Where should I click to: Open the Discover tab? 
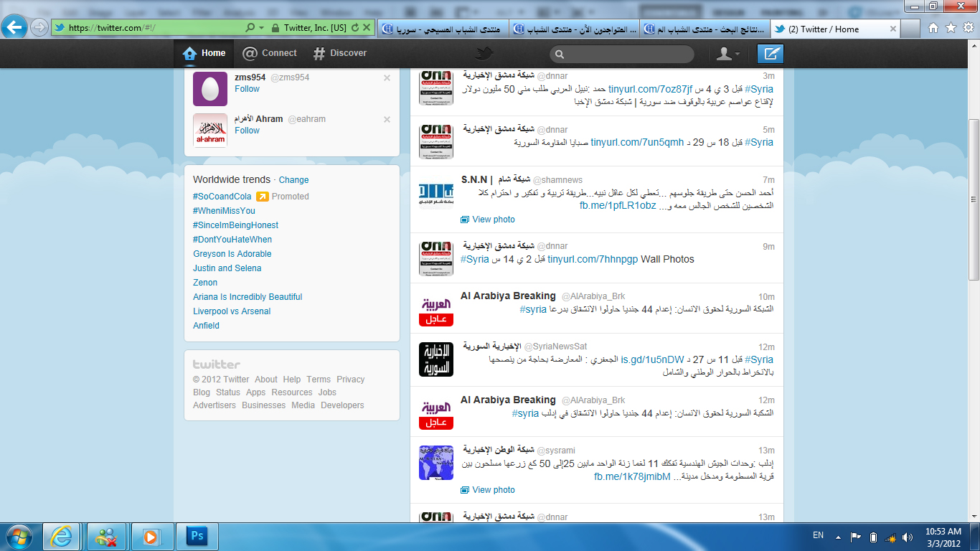[340, 53]
